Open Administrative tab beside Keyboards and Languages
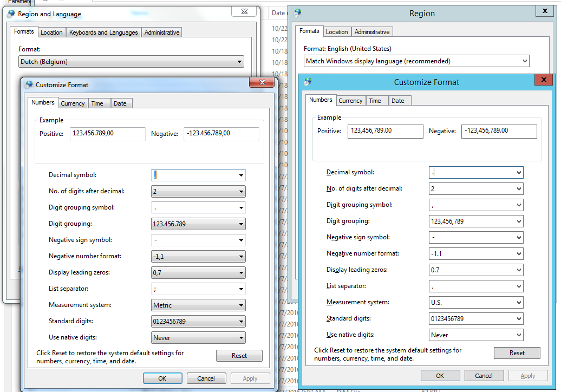The image size is (561, 392). 161,32
